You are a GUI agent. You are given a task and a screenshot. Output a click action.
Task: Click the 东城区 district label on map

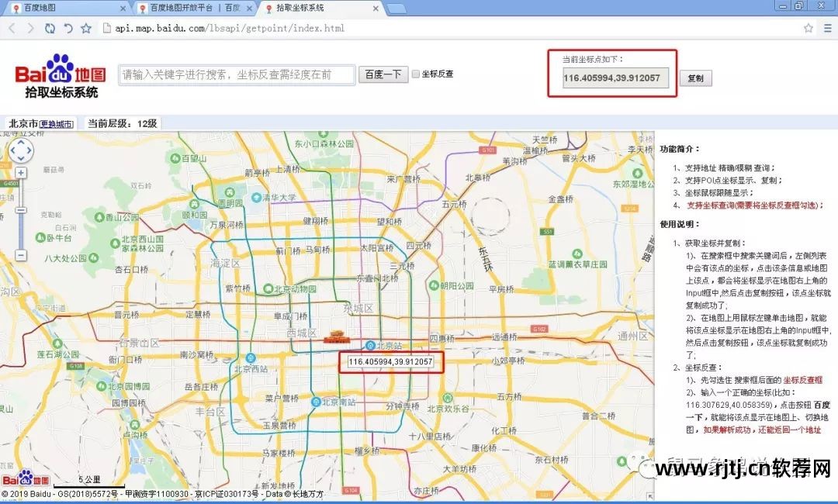358,308
